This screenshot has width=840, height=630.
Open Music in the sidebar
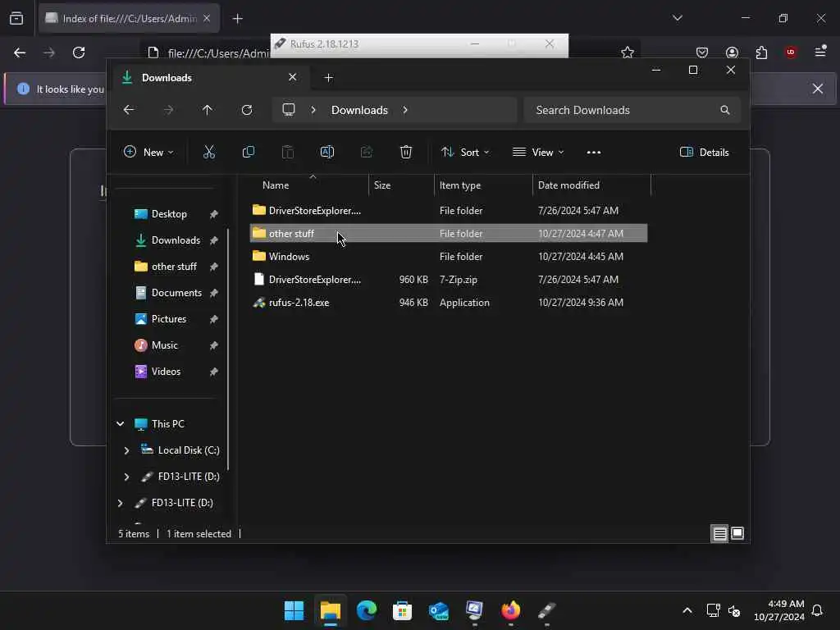point(164,345)
